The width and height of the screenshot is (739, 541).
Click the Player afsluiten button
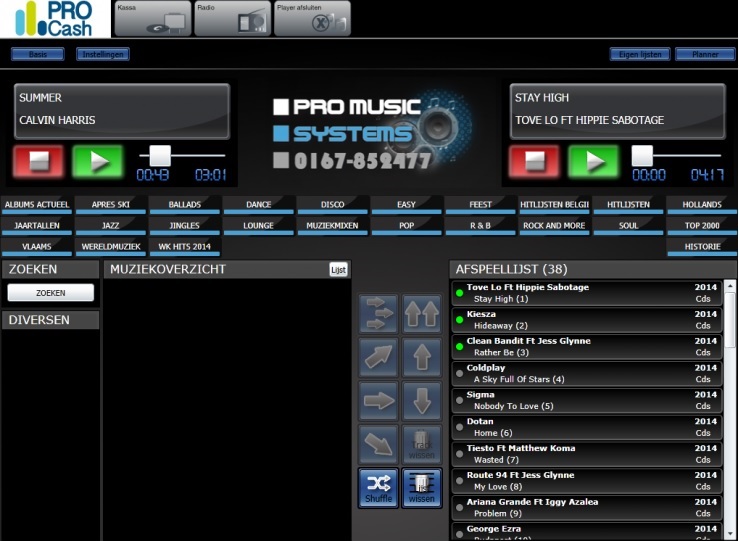312,18
